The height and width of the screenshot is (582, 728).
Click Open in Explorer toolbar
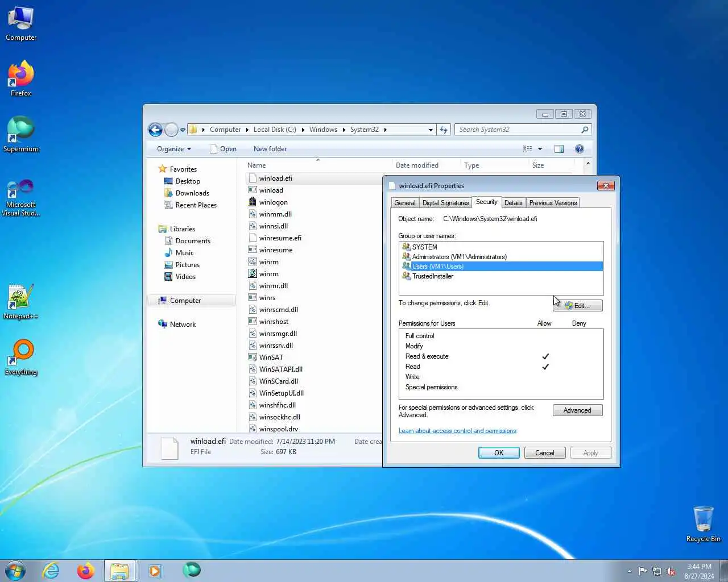coord(223,149)
